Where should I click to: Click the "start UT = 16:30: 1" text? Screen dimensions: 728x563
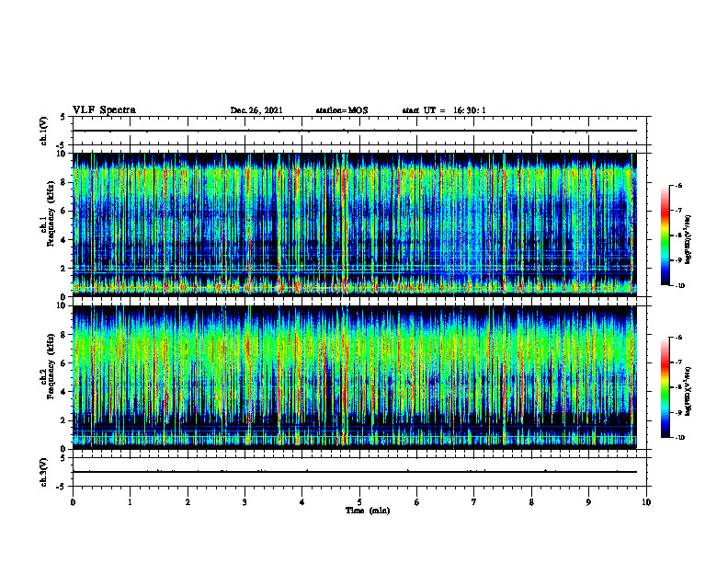coord(444,110)
